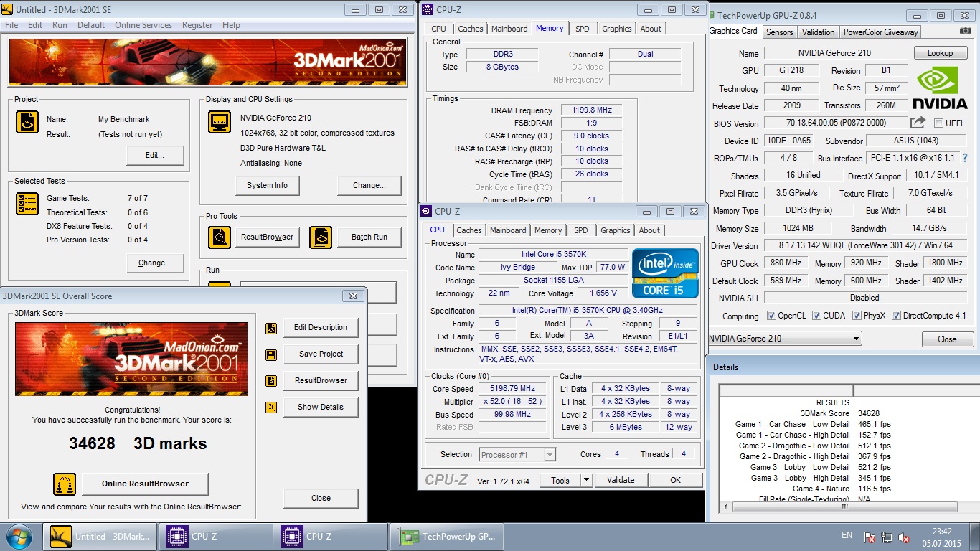This screenshot has width=980, height=551.
Task: Click the NVIDIA logo in GPU-Z
Action: tap(942, 89)
